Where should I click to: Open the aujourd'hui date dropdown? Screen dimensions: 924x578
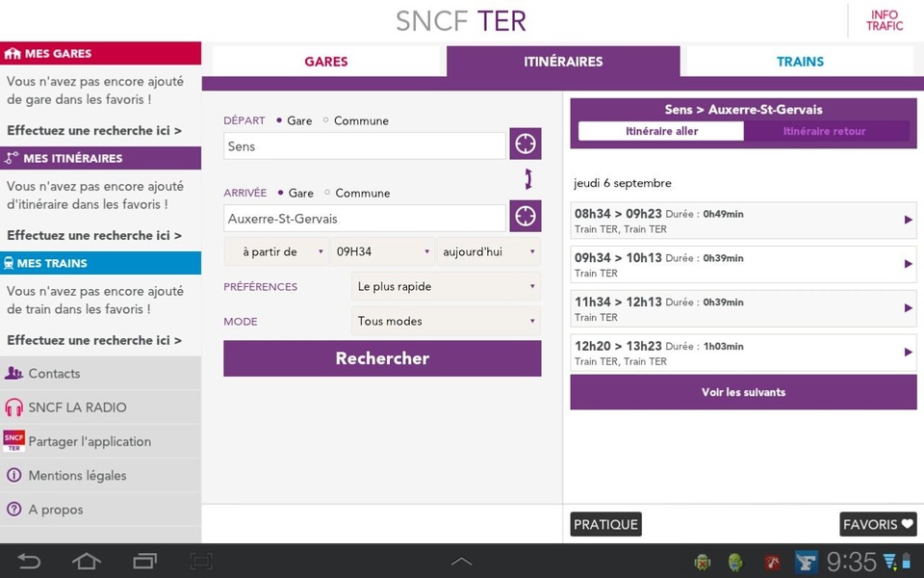coord(489,251)
